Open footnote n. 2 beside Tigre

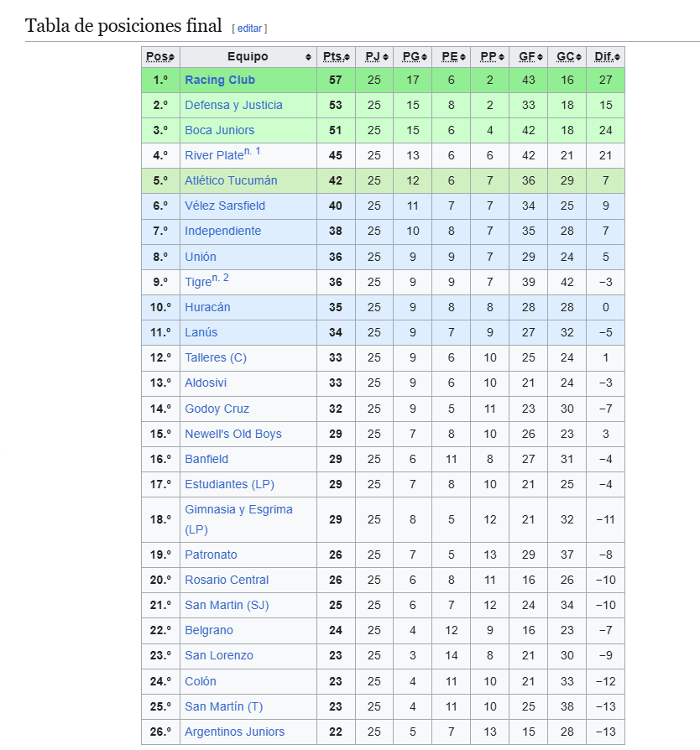coord(221,278)
